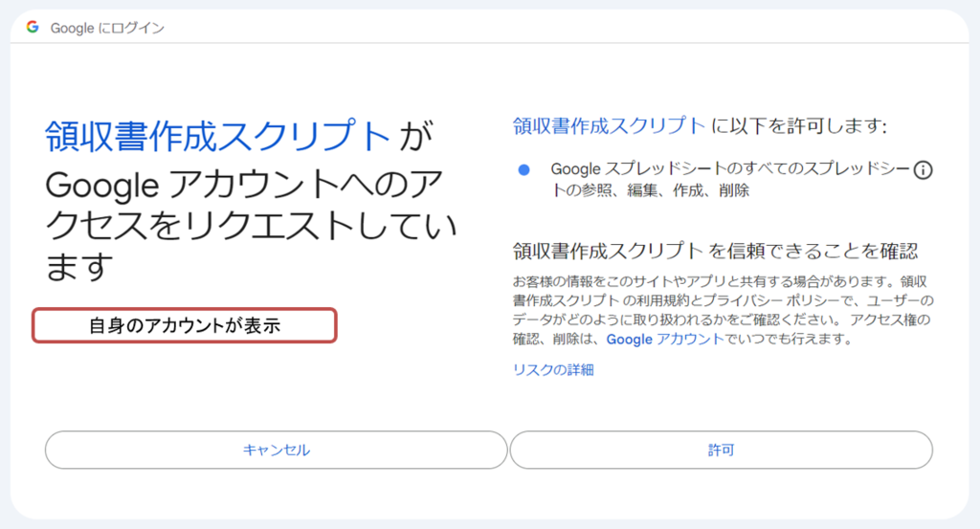Viewport: 980px width, 529px height.
Task: Click the 領収書作成スクリプト link above the permissions list
Action: pyautogui.click(x=610, y=125)
